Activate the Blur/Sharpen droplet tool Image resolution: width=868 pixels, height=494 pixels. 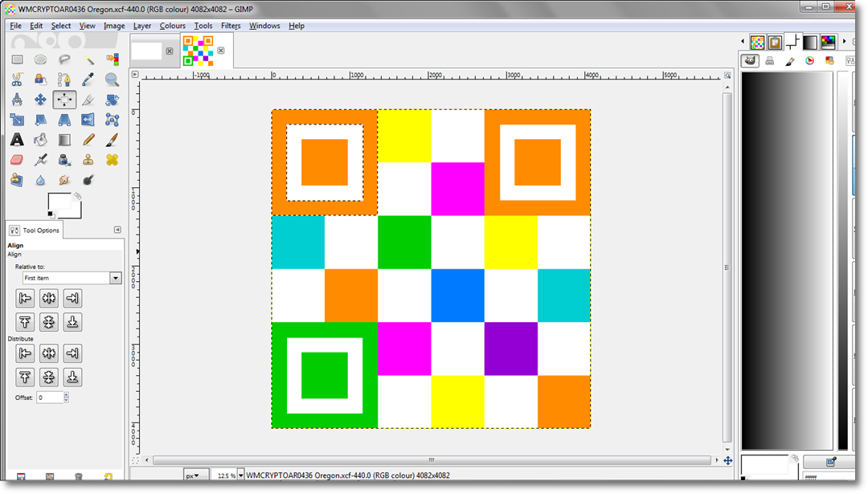pos(40,180)
